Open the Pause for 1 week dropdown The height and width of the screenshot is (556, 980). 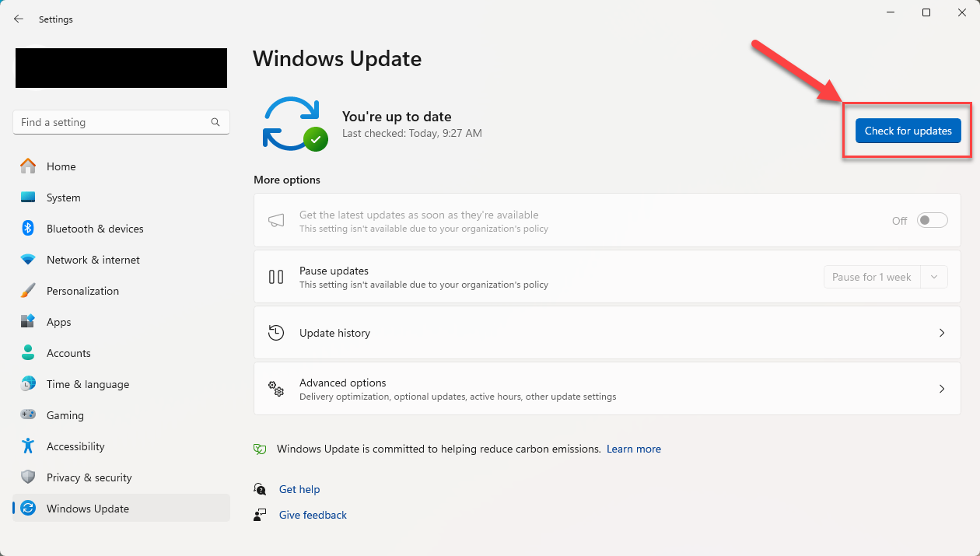point(934,277)
